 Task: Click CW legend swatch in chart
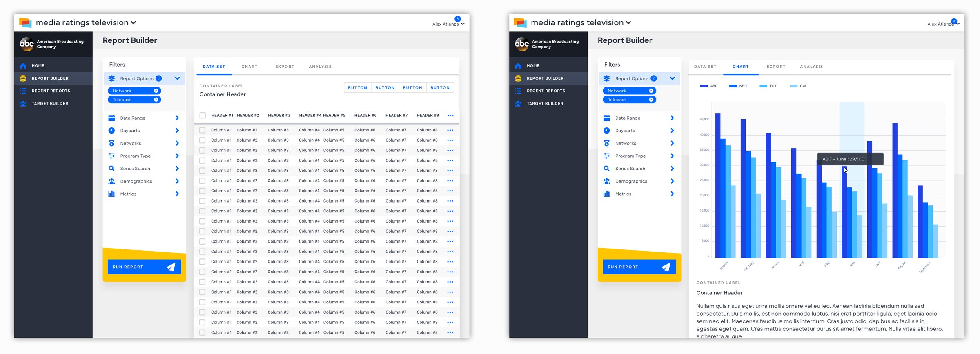[793, 86]
